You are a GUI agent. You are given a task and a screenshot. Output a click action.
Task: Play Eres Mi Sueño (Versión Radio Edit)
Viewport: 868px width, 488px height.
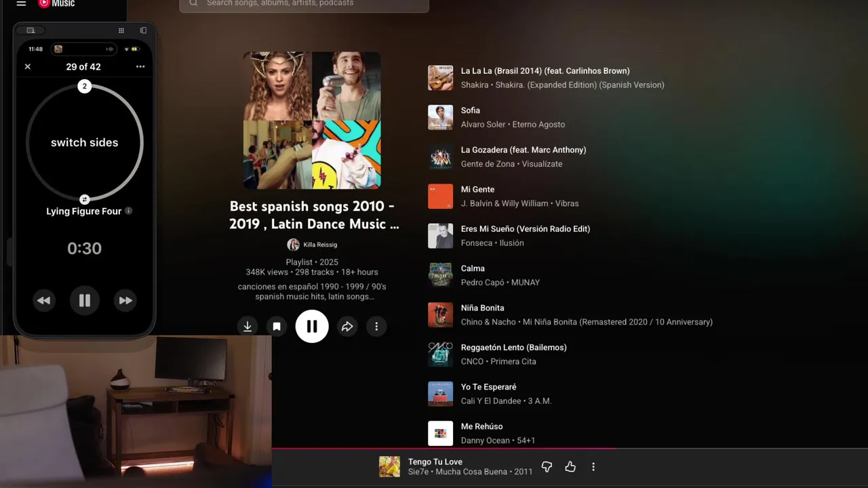tap(526, 228)
